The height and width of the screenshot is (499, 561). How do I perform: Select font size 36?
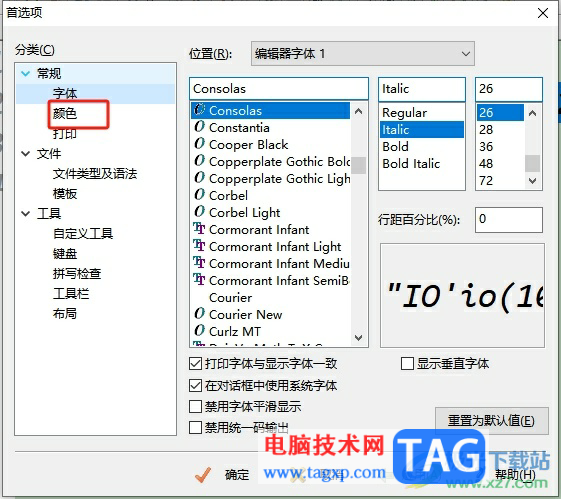pos(486,147)
